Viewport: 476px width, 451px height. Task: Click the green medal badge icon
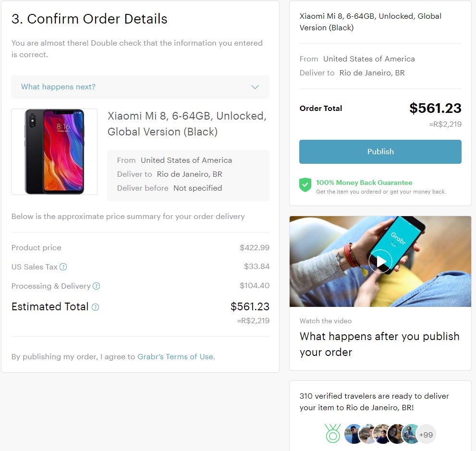tap(332, 433)
